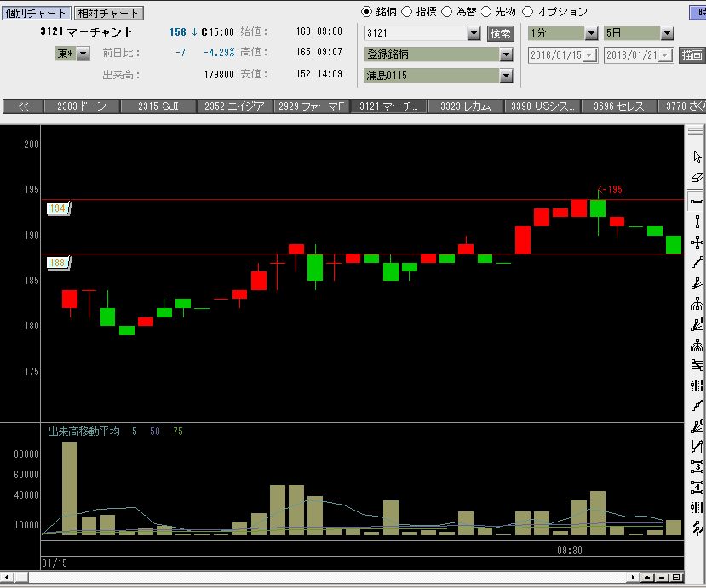Select the lower vertical dotted lines tool
The height and width of the screenshot is (588, 706).
[x=697, y=507]
